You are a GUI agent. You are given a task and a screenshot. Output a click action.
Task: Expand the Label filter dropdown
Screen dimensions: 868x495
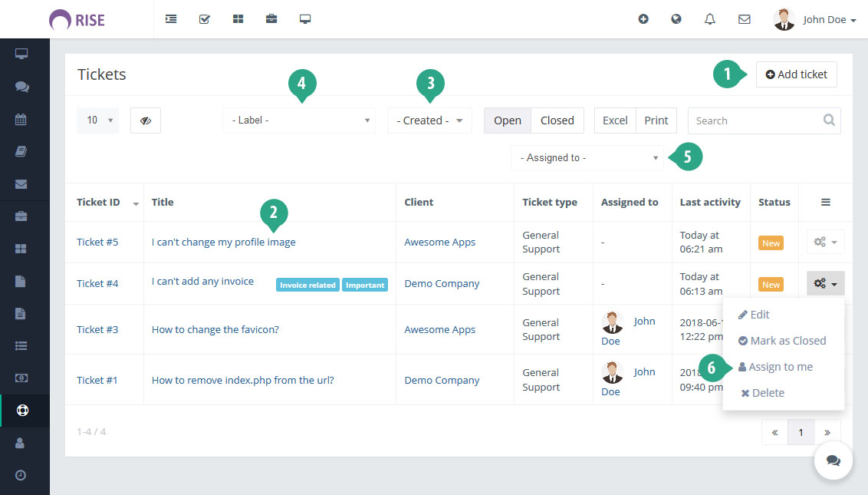299,120
